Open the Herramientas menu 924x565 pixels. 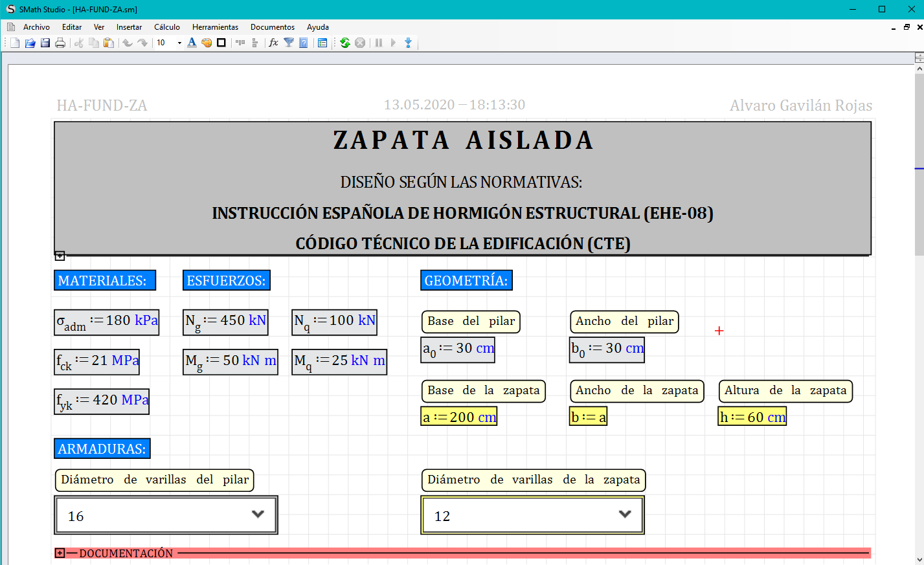pyautogui.click(x=215, y=27)
